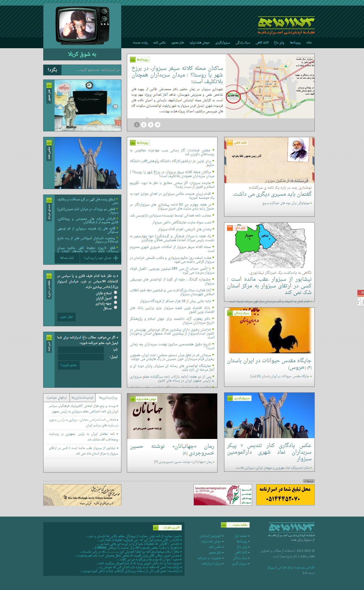The image size is (364, 590).
Task: Open the خانه menu item
Action: pos(309,42)
